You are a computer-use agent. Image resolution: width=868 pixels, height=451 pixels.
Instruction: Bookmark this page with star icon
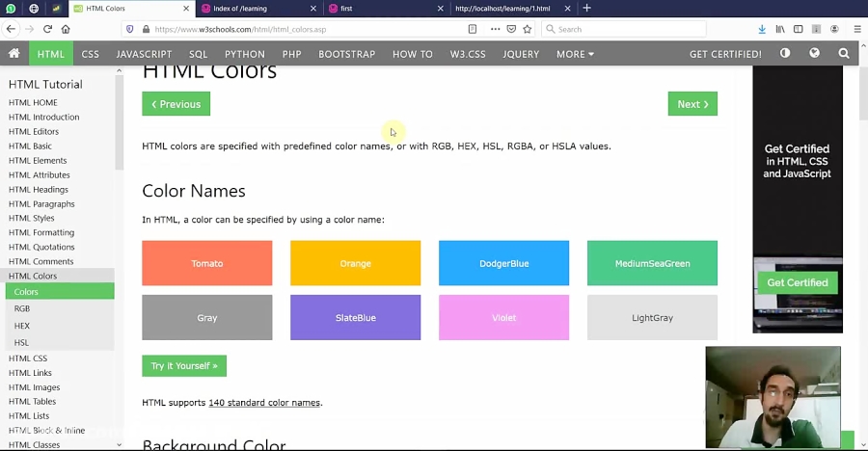tap(527, 29)
